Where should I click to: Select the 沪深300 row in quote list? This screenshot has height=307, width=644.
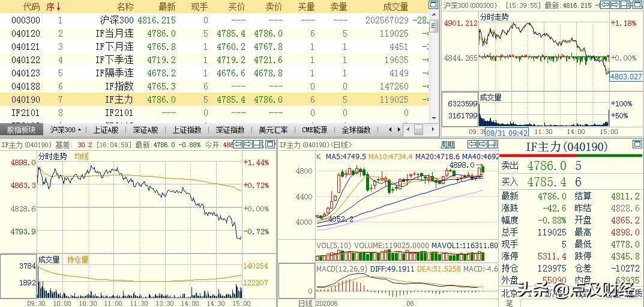(x=214, y=20)
